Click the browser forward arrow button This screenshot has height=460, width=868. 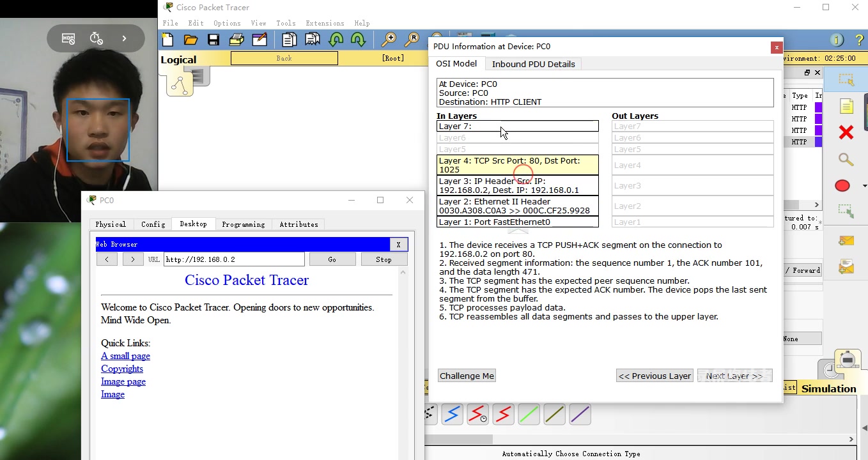point(132,259)
